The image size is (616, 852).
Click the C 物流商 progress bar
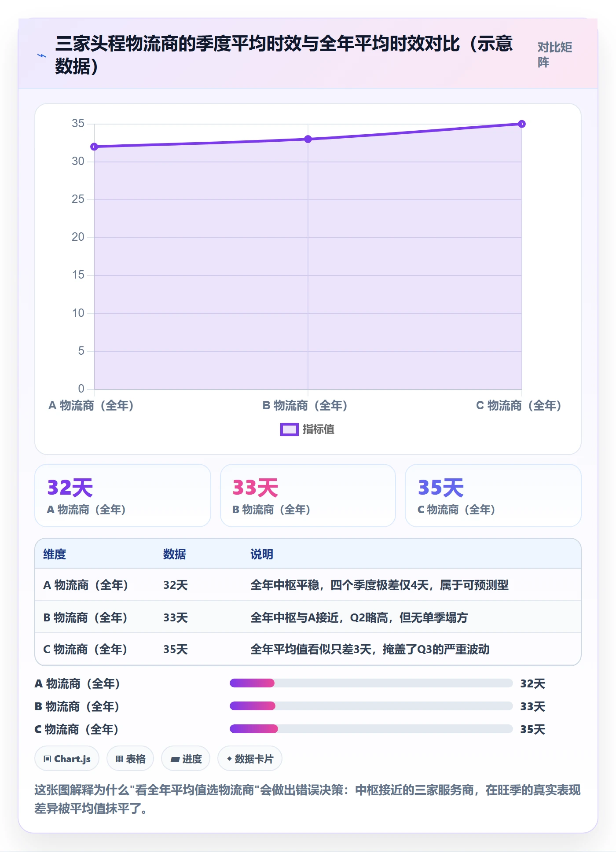pos(371,729)
